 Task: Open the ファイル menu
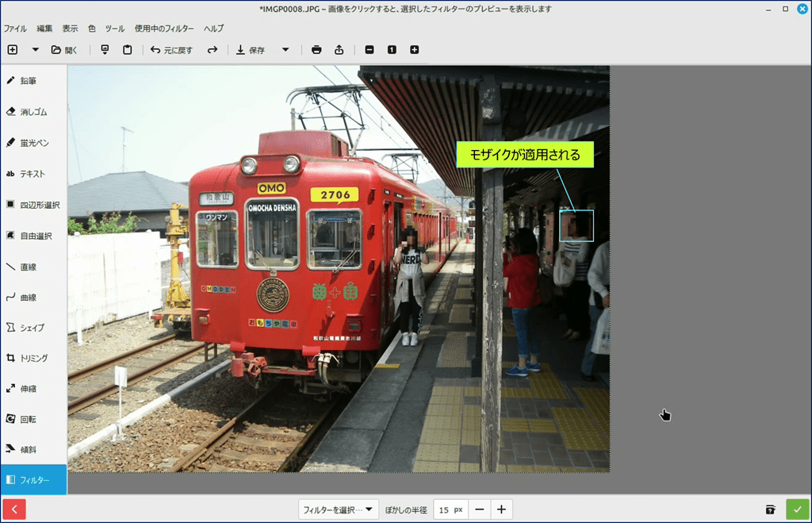point(16,29)
